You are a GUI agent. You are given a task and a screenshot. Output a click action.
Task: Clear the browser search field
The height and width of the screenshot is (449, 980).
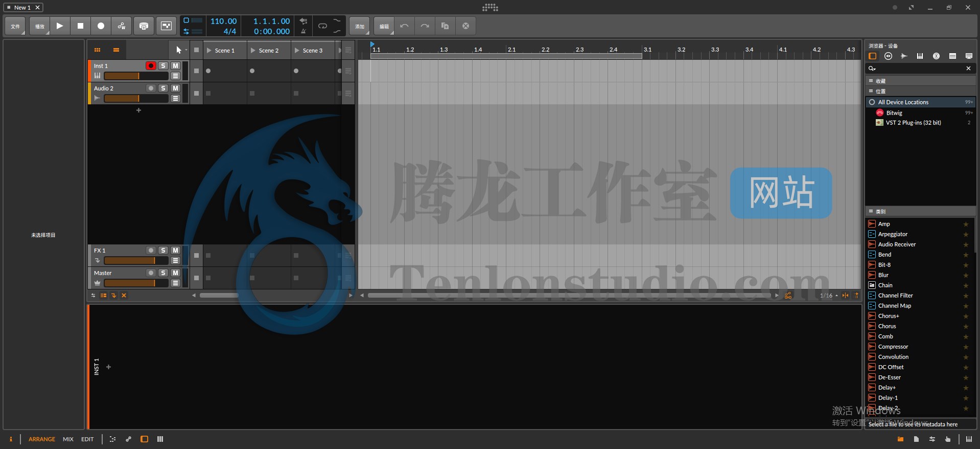click(968, 69)
